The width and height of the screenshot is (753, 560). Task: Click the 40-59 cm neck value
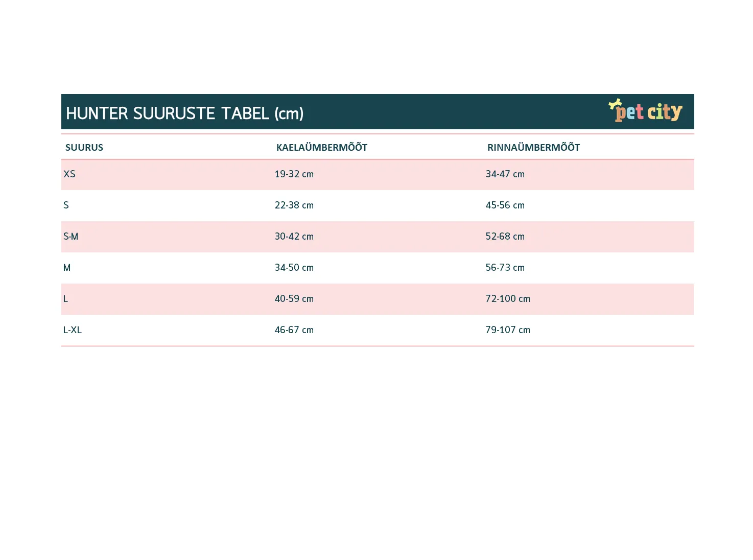294,299
